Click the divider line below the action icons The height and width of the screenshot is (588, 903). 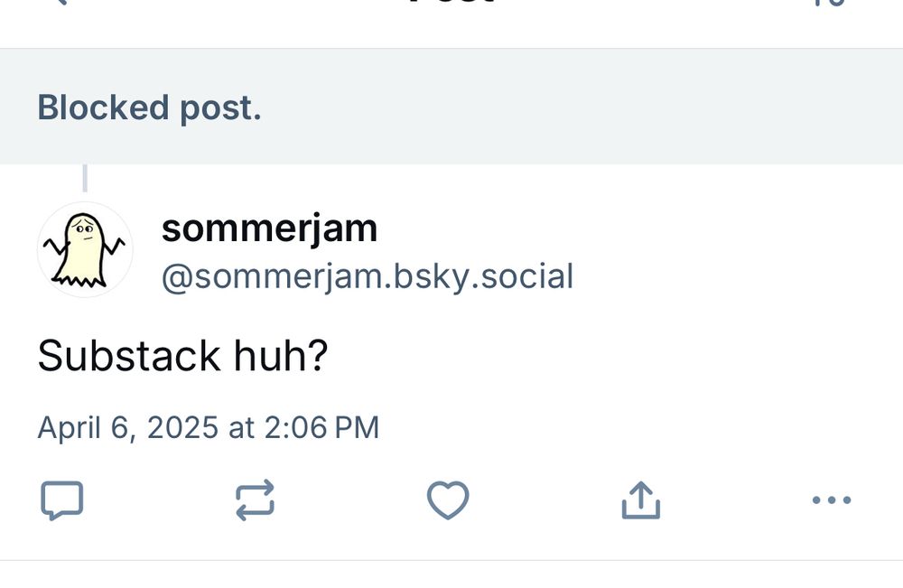(x=451, y=560)
